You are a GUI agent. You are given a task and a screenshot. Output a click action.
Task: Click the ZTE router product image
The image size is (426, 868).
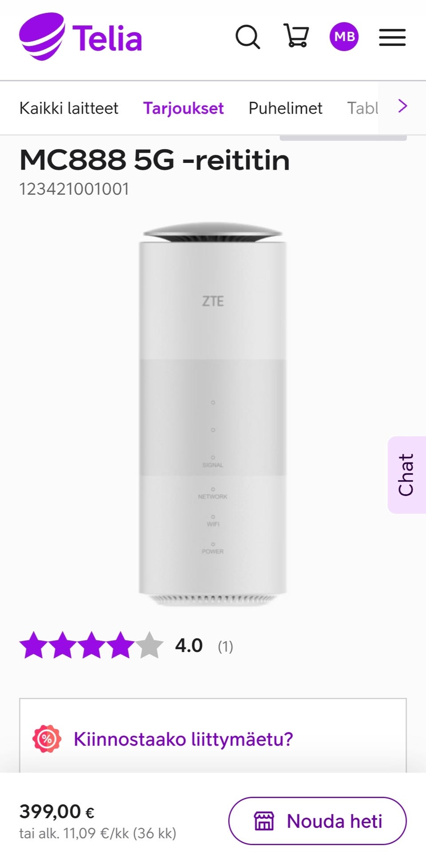[x=213, y=414]
